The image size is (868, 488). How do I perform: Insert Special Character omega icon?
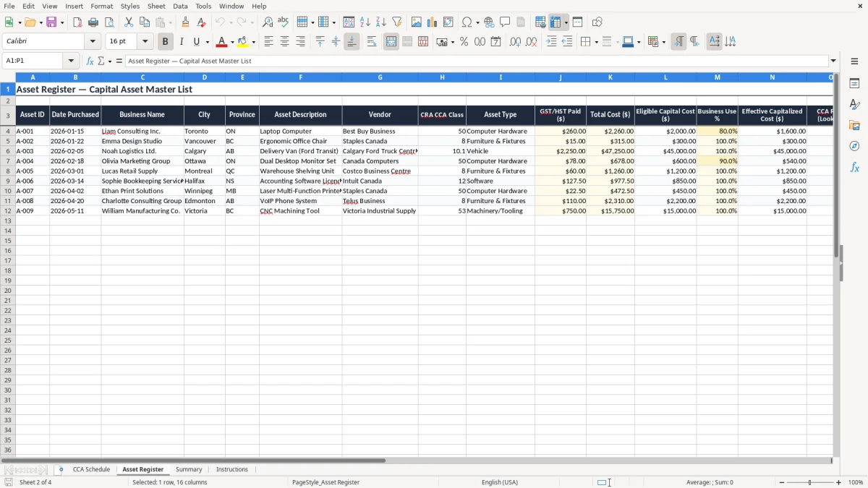(x=467, y=22)
